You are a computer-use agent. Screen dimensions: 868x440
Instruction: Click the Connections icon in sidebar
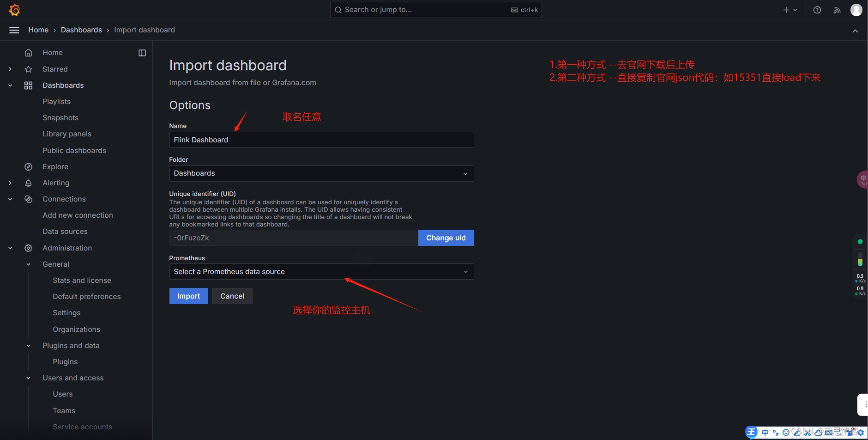(28, 199)
